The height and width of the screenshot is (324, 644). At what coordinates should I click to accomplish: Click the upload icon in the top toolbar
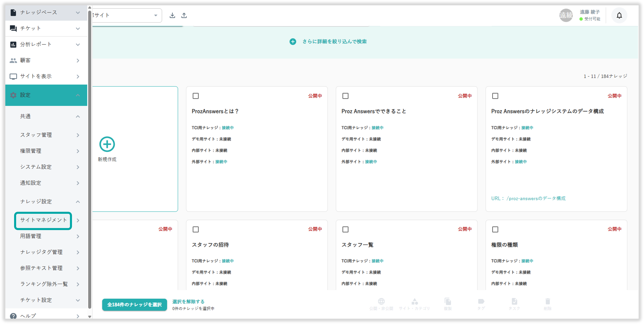tap(184, 15)
